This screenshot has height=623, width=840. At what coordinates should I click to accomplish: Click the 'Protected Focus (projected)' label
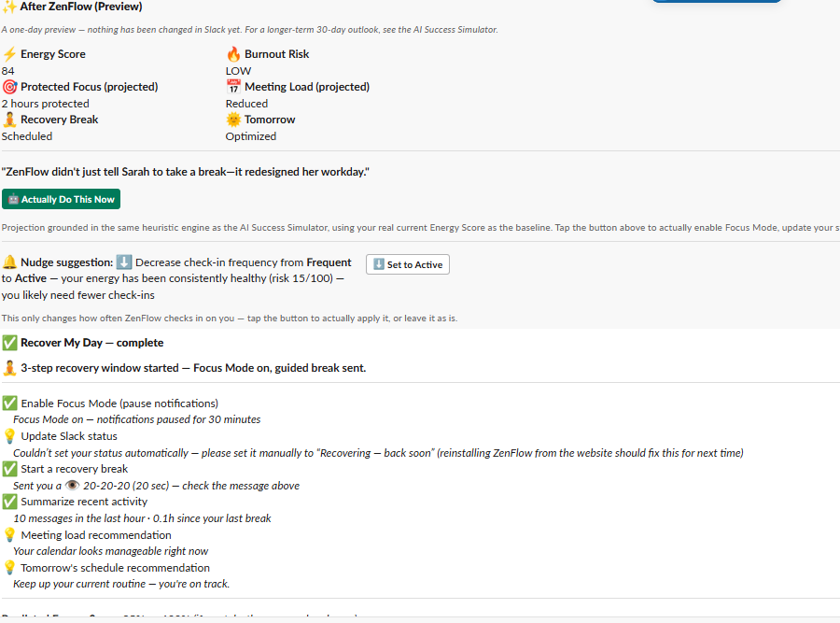[x=90, y=87]
